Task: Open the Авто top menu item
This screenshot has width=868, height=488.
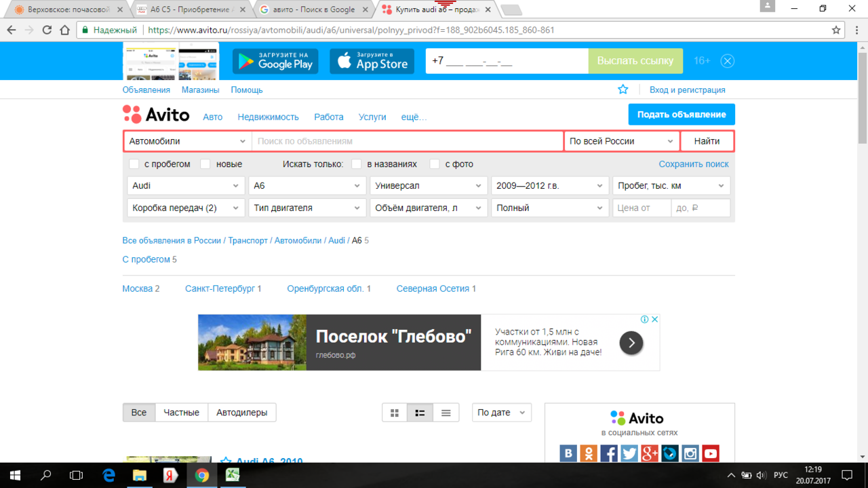Action: pos(213,117)
